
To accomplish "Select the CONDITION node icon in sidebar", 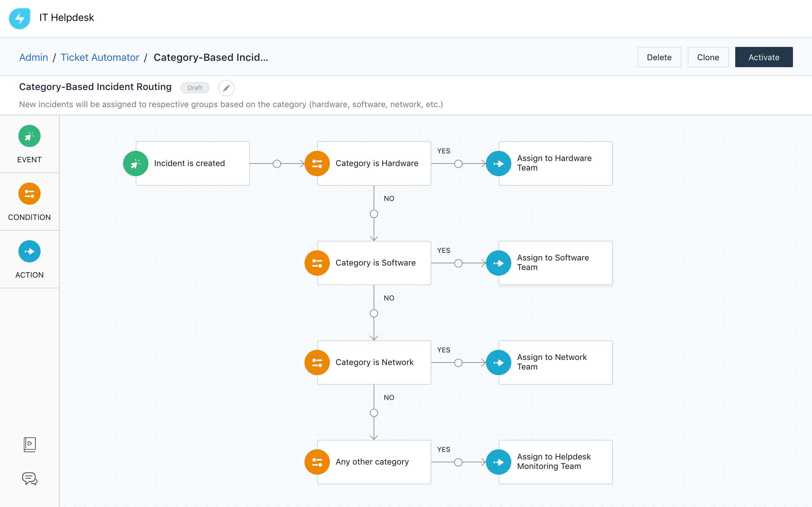I will (x=29, y=194).
